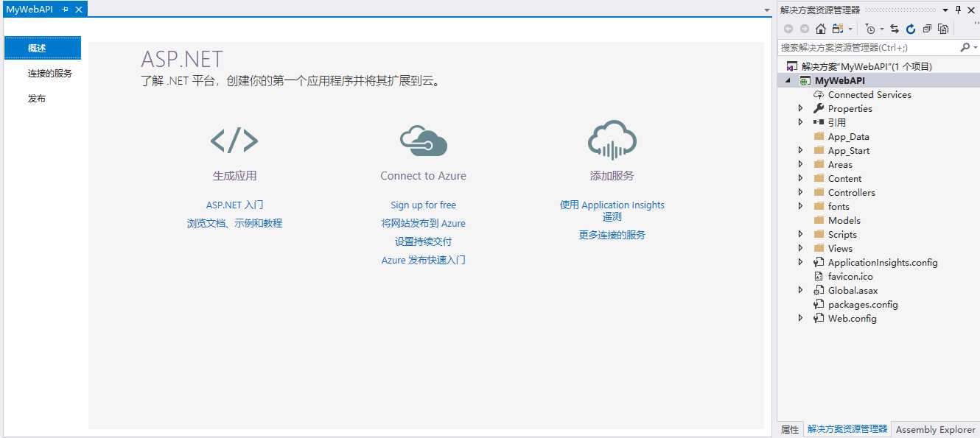The width and height of the screenshot is (980, 438).
Task: Click Sync with Active Document arrows icon
Action: [x=894, y=29]
